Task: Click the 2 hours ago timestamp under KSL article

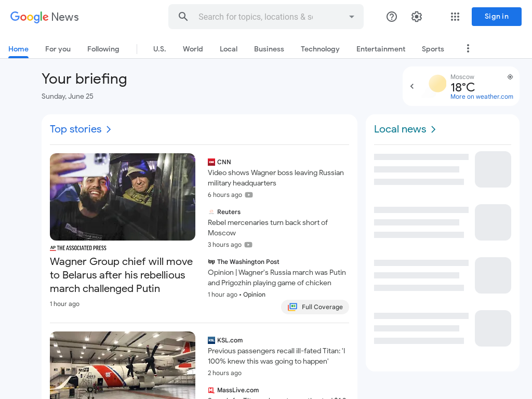Action: click(224, 373)
